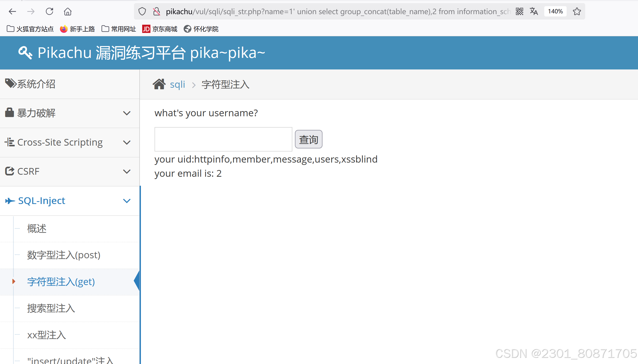Open the xx型注入 sidebar entry

pos(47,335)
